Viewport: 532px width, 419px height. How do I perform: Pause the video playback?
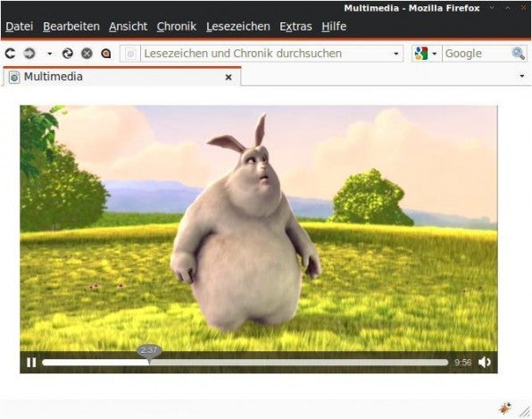coord(31,363)
